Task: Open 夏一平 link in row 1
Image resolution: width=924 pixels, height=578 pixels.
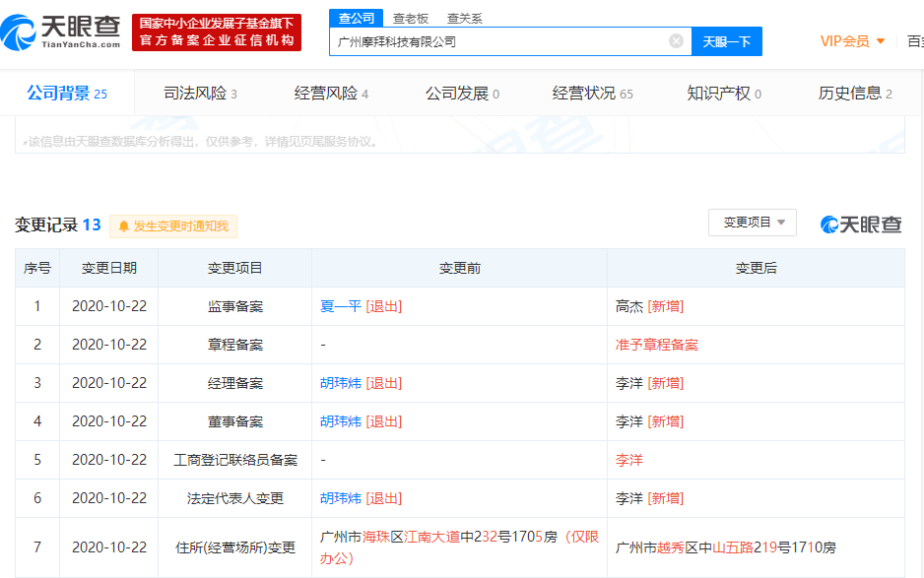Action: (341, 306)
